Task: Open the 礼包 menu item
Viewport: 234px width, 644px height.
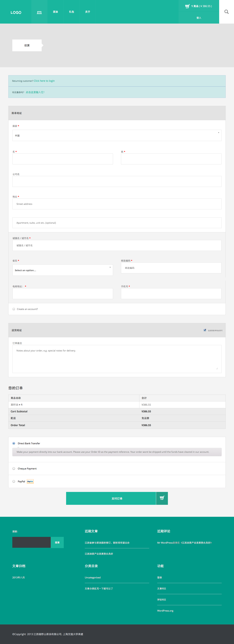Action: (x=71, y=12)
